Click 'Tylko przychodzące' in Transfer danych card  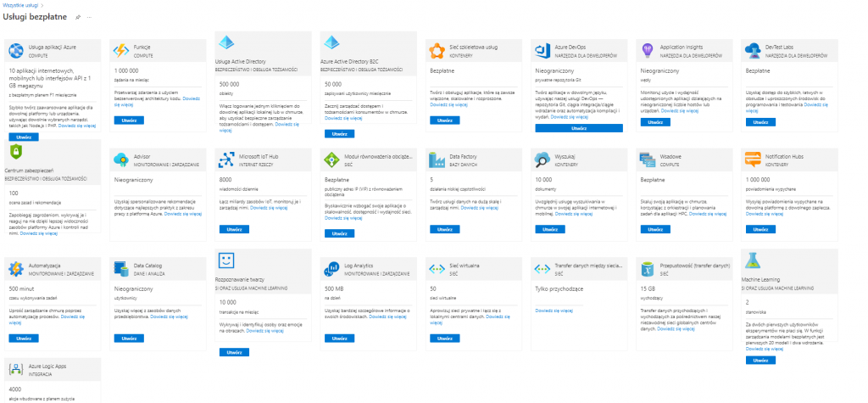[x=559, y=288]
